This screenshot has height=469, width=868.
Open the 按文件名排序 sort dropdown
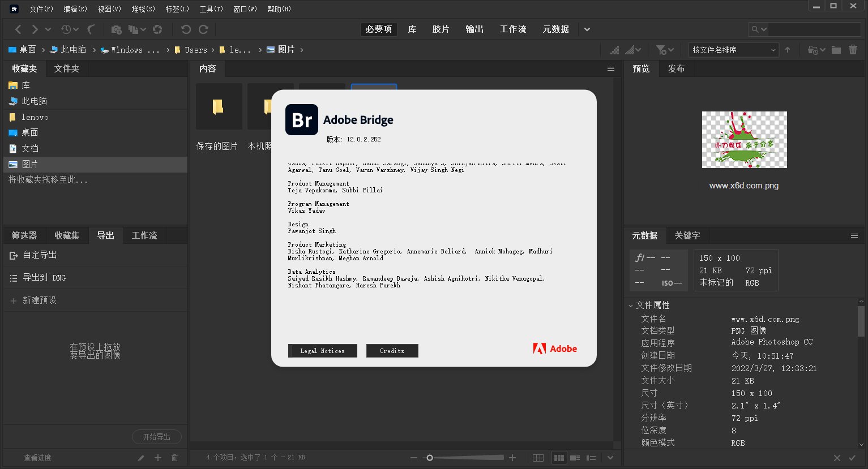coord(733,50)
